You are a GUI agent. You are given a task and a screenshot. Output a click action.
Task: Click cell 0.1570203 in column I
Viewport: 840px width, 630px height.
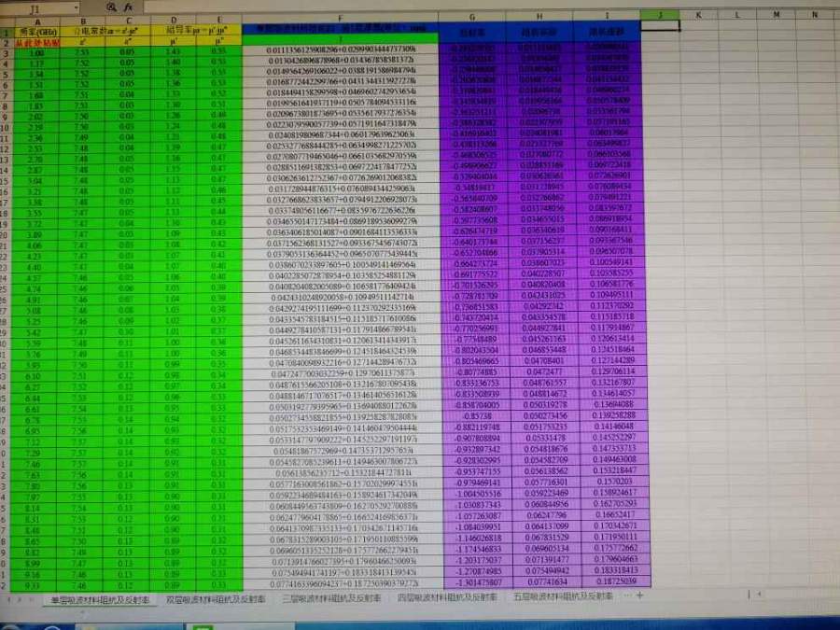[x=616, y=481]
